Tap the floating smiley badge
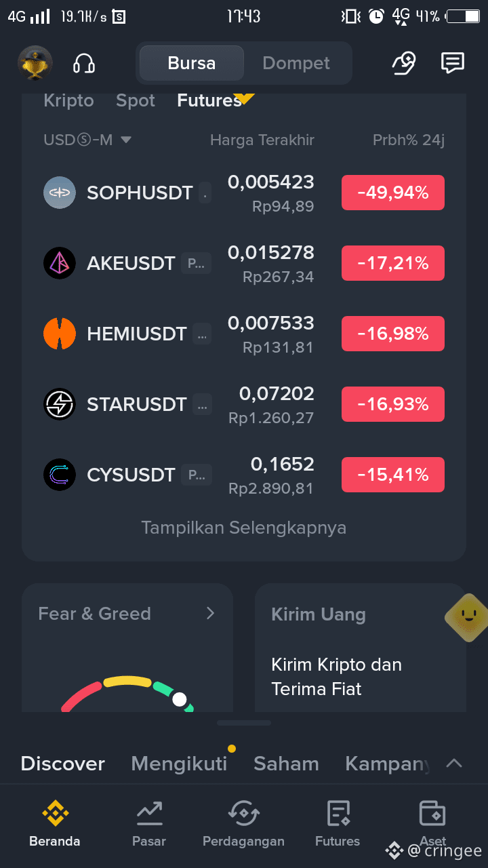Image resolution: width=488 pixels, height=868 pixels. pos(467,617)
